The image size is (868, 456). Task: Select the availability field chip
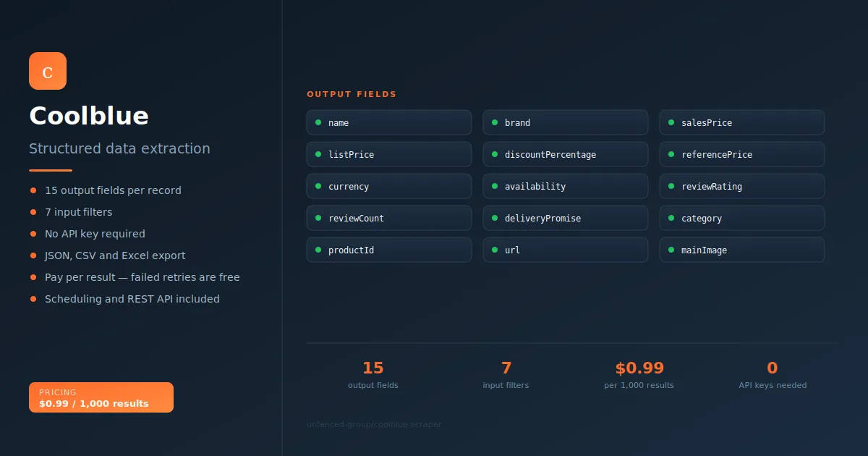[x=566, y=186]
